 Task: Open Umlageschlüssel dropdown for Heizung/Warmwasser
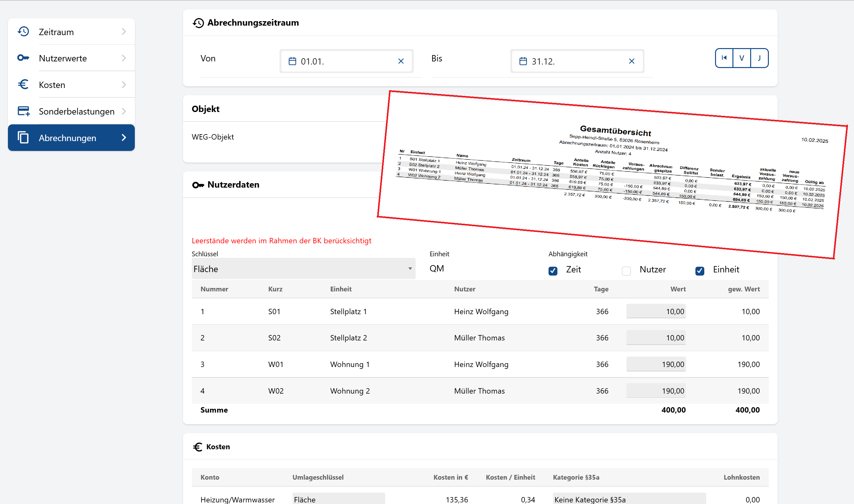[338, 499]
